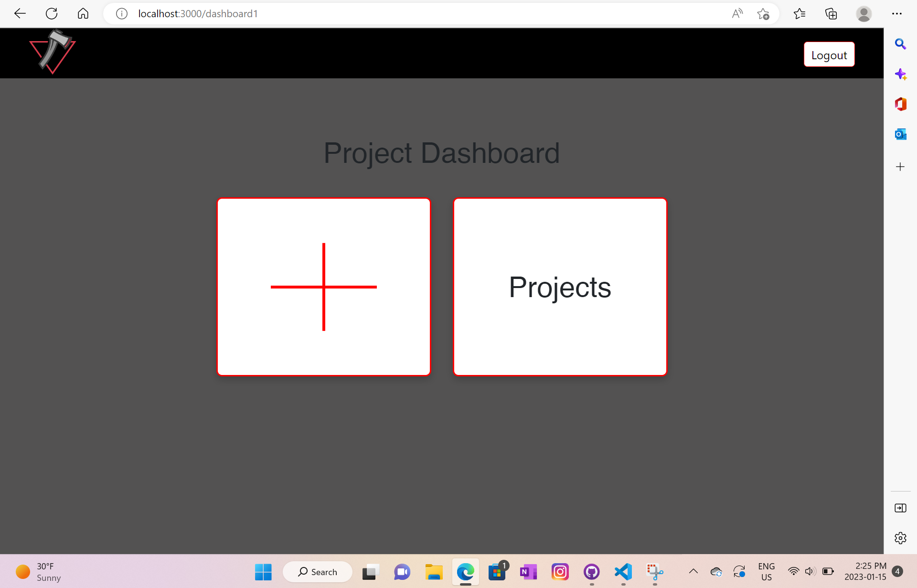Open the Collections icon

[831, 14]
